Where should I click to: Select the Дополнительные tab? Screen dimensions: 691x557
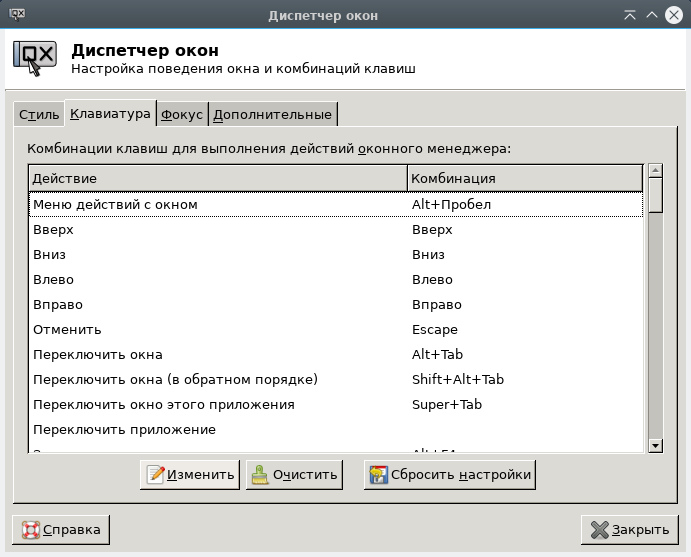pos(272,115)
